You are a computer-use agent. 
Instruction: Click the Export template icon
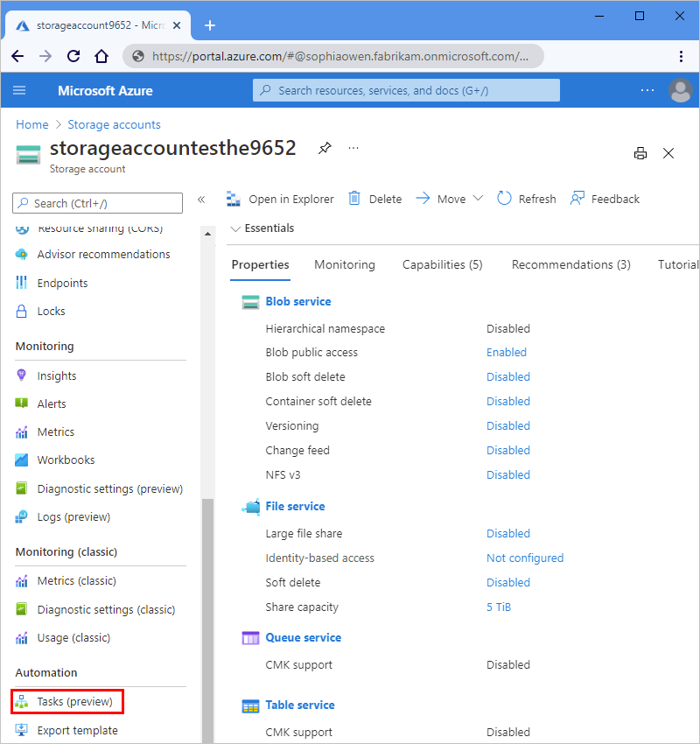(21, 730)
